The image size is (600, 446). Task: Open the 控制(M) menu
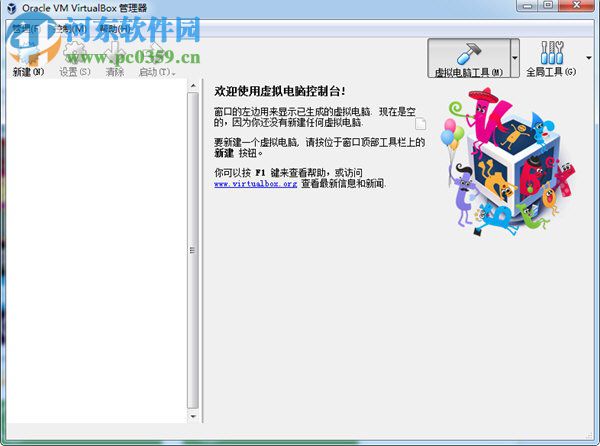[x=69, y=29]
